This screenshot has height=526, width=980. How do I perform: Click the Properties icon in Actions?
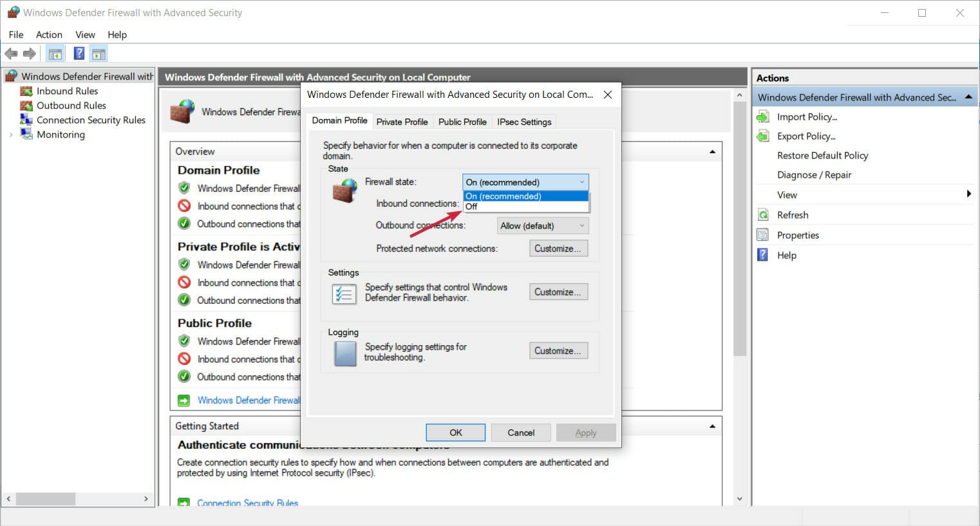tap(763, 235)
